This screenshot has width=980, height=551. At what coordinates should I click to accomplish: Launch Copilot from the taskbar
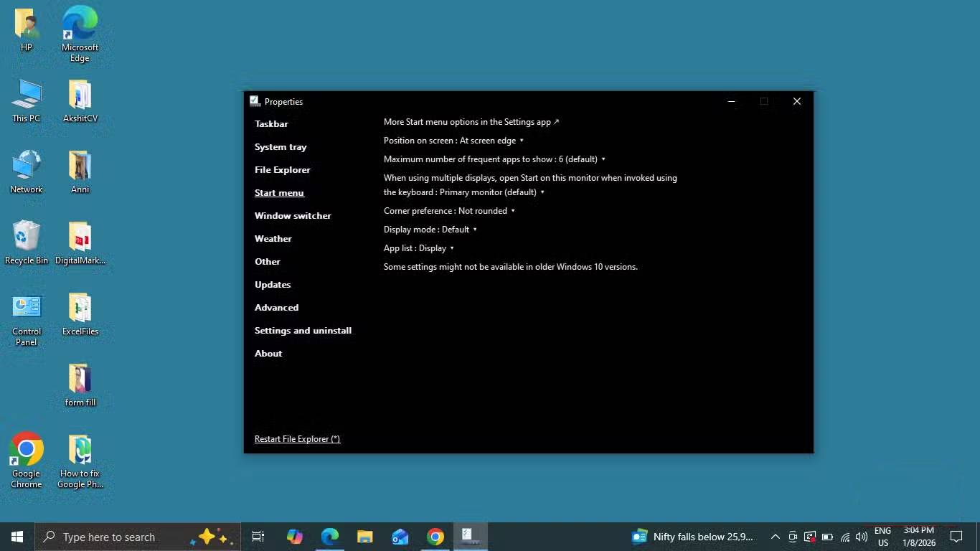tap(294, 537)
